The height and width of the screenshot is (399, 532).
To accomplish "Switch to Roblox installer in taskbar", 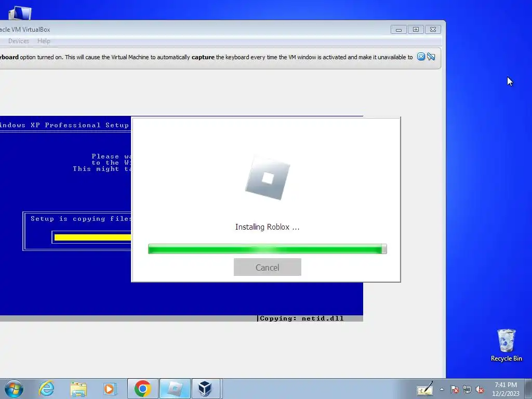I will click(175, 389).
